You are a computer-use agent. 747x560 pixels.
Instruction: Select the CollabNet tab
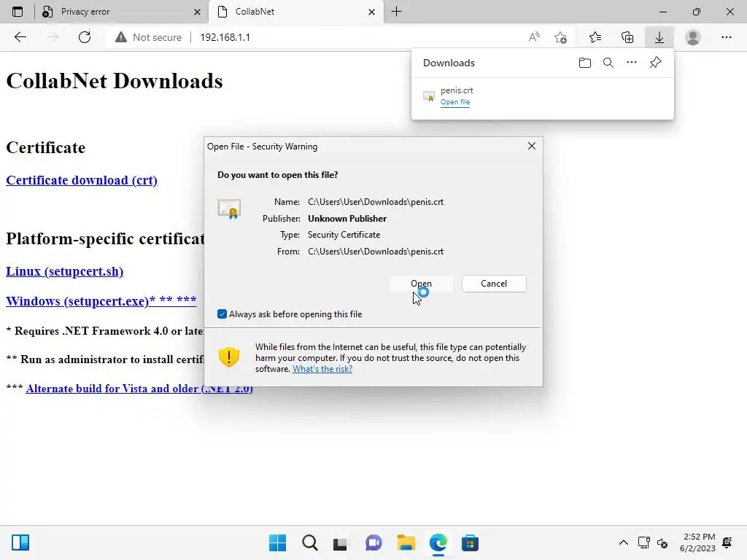point(295,12)
